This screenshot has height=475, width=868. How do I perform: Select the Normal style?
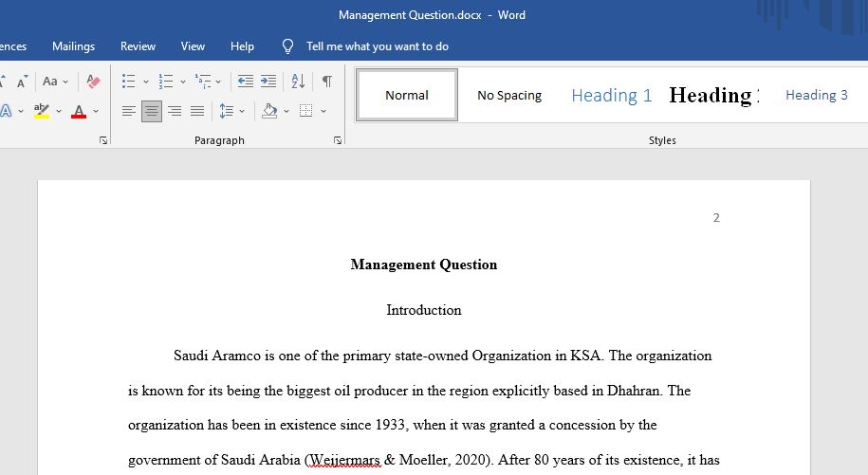click(x=407, y=95)
